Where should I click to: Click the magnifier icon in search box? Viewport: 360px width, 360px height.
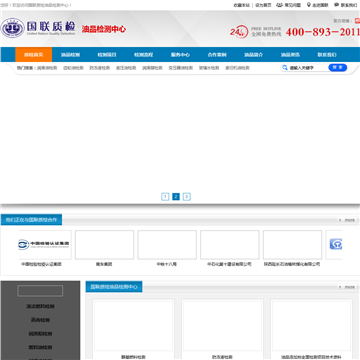(x=285, y=68)
